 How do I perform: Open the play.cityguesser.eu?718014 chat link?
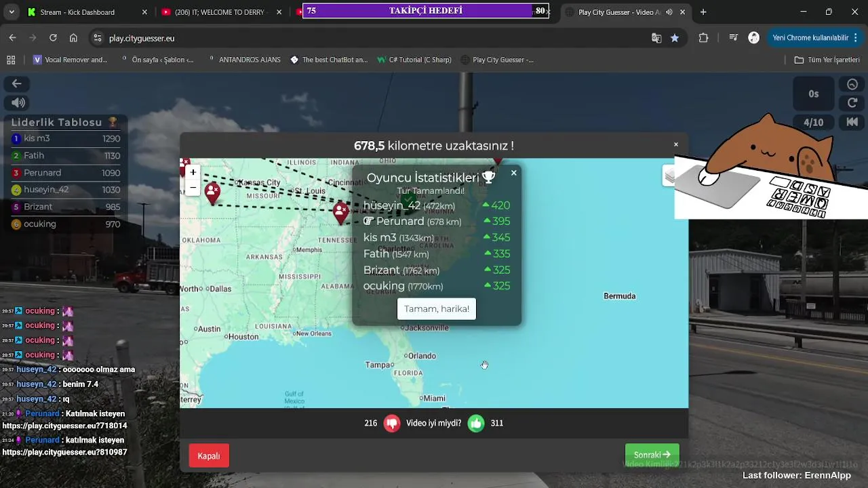point(64,426)
